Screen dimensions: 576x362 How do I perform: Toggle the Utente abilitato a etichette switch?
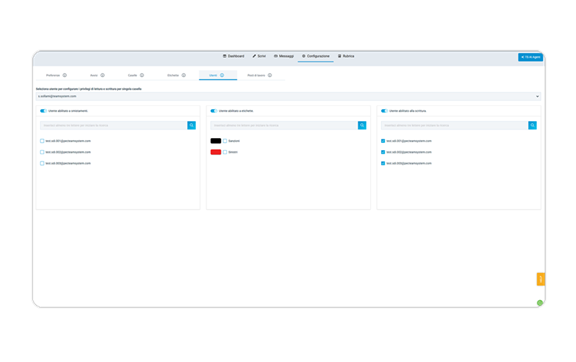point(213,111)
